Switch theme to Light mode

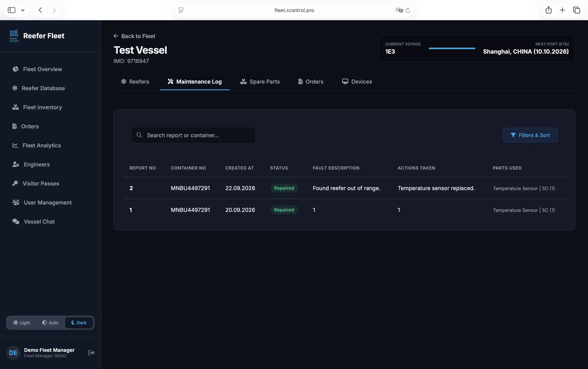click(21, 323)
